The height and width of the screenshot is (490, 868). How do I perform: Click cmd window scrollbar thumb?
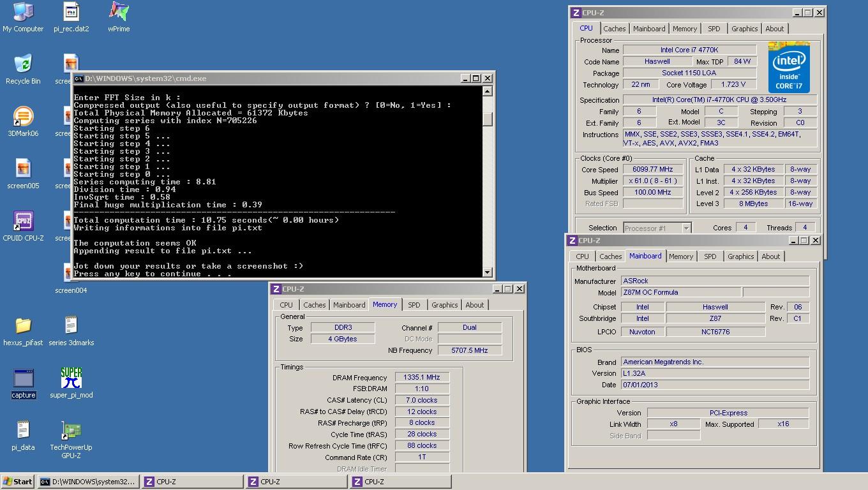tap(488, 119)
